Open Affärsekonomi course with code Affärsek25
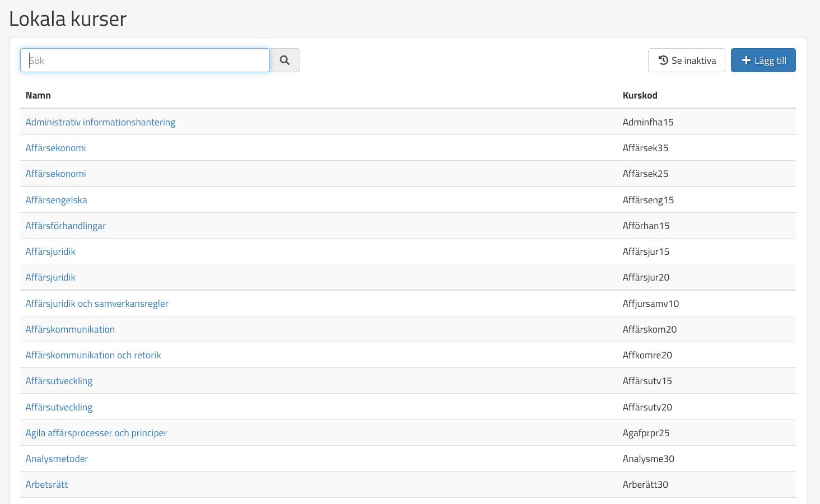The height and width of the screenshot is (504, 820). 55,174
